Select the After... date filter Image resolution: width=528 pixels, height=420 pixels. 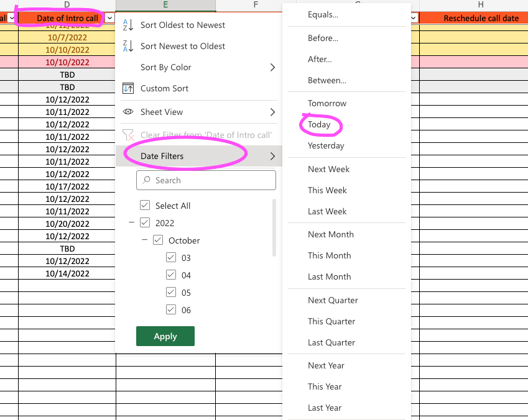347,59
